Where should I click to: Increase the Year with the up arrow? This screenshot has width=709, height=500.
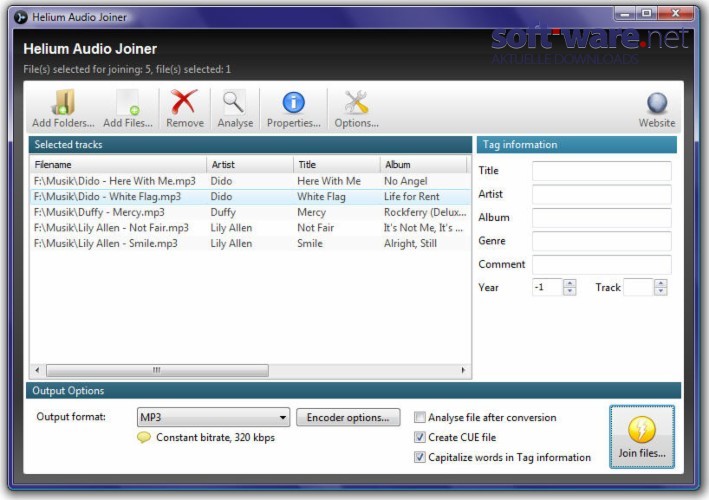pos(570,283)
